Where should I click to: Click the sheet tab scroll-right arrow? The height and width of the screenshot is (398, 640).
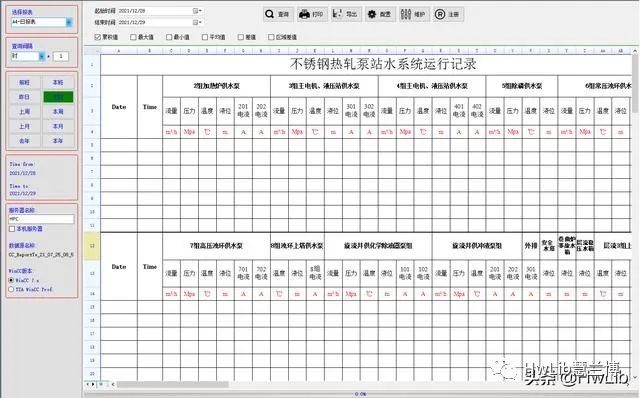click(x=93, y=384)
